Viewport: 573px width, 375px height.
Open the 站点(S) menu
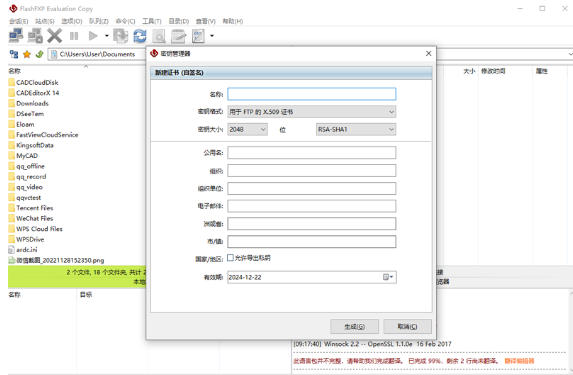tap(45, 21)
